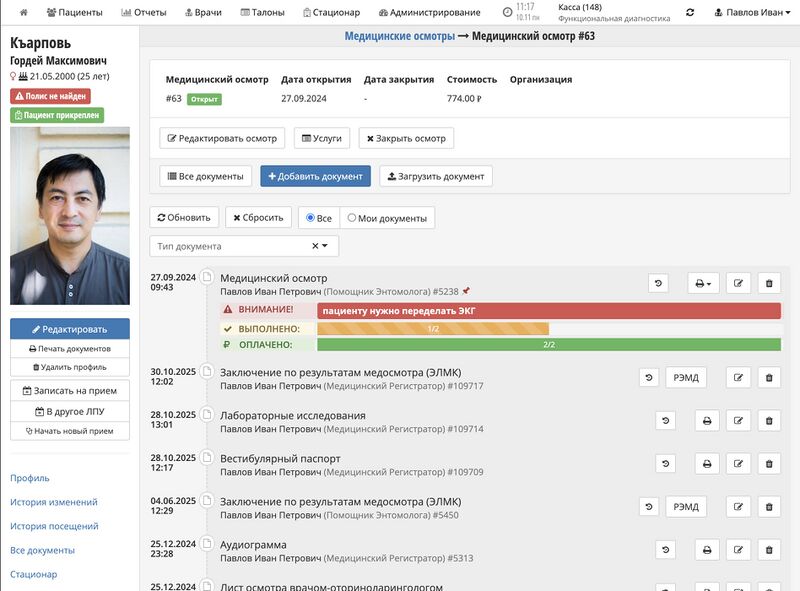
Task: Click the ВЫПОЛНЕНО 1/2 progress bar
Action: (433, 329)
